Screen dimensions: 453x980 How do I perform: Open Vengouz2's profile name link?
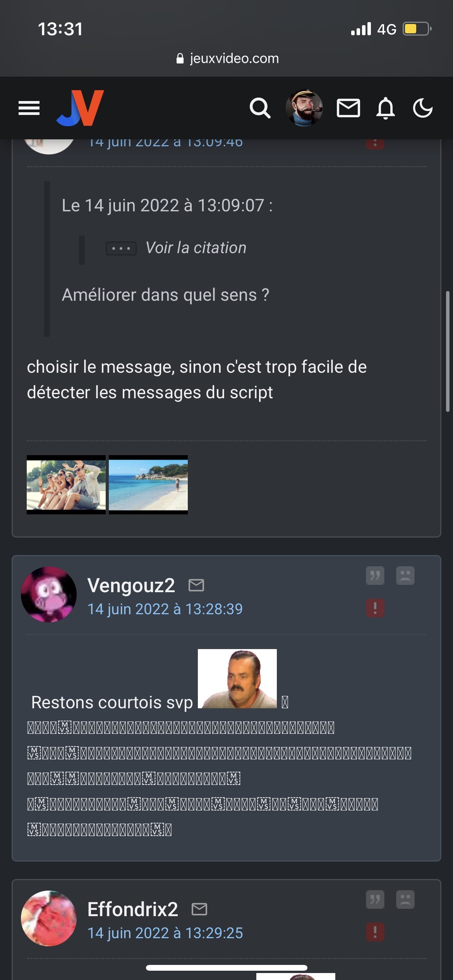(131, 585)
